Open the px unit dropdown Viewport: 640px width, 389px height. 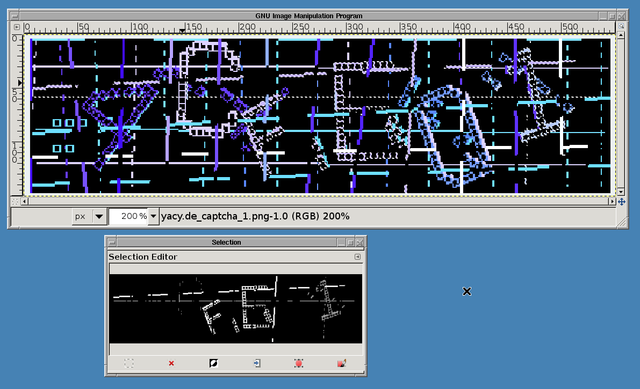coord(90,216)
